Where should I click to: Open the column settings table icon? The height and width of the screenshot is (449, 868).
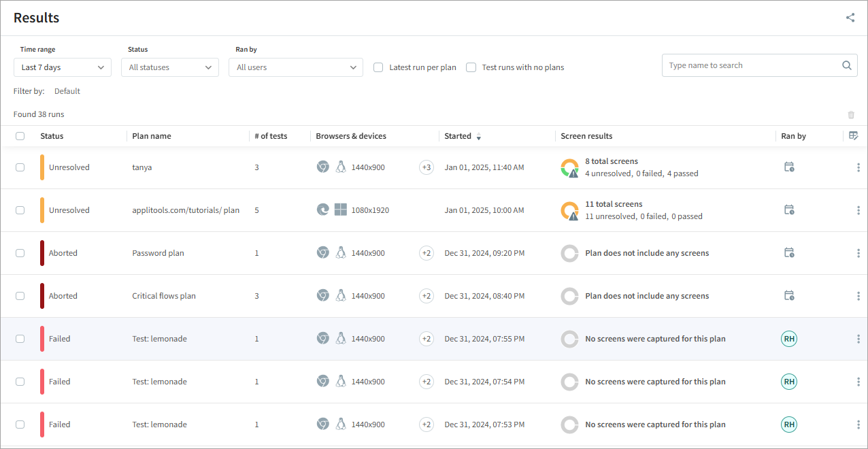(x=854, y=136)
